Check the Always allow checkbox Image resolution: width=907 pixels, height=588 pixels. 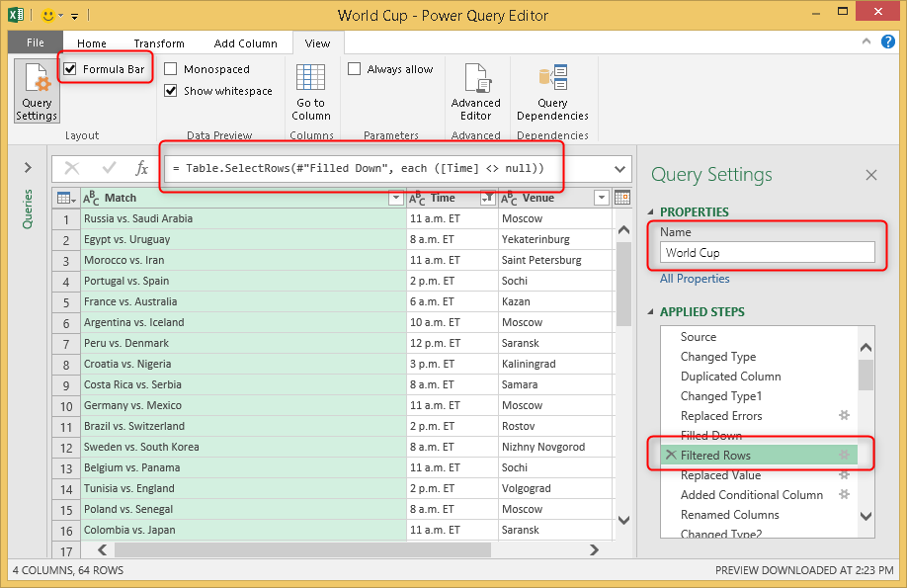(x=354, y=69)
